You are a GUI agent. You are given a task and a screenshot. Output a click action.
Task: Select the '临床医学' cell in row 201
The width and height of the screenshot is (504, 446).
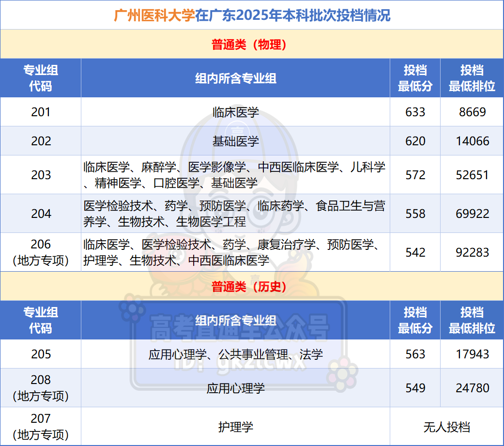pyautogui.click(x=236, y=112)
